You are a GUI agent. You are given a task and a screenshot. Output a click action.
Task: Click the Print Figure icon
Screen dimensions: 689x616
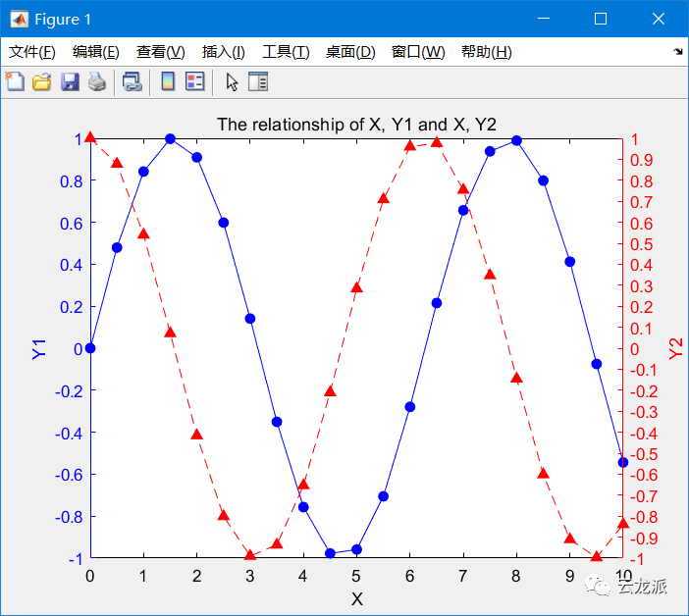[97, 82]
